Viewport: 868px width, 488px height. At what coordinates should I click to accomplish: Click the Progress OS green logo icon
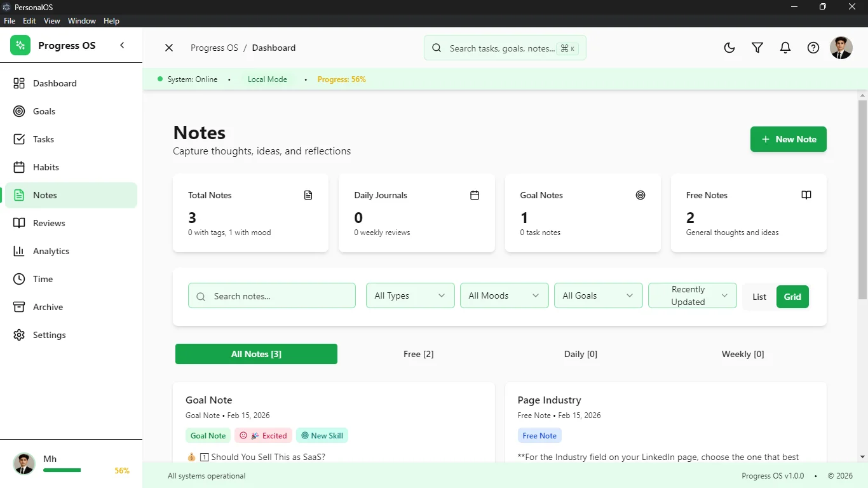[20, 45]
